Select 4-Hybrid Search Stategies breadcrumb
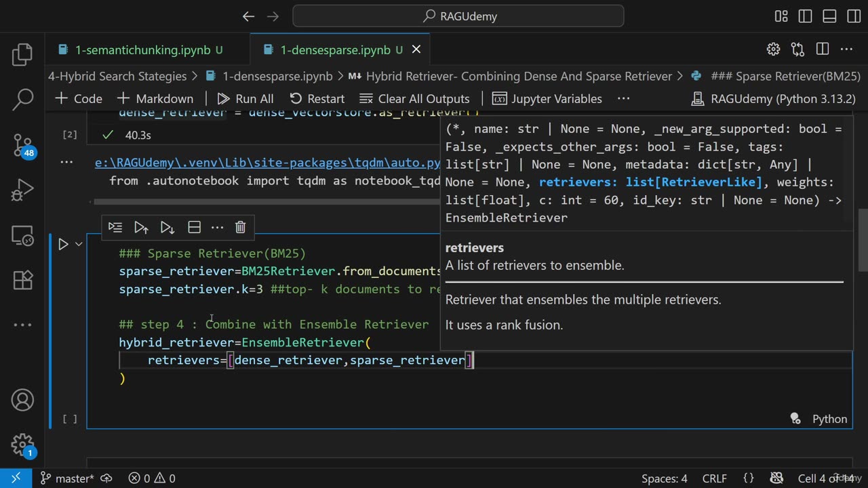Image resolution: width=868 pixels, height=488 pixels. (117, 77)
